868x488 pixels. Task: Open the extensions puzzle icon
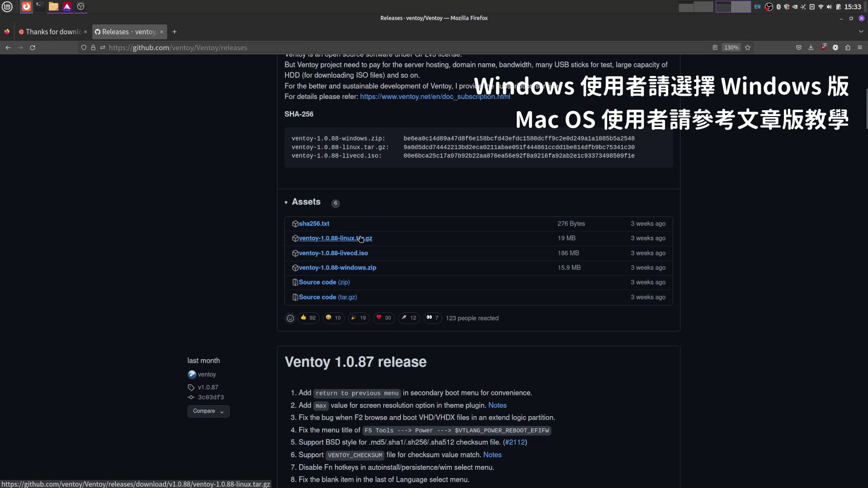click(848, 47)
